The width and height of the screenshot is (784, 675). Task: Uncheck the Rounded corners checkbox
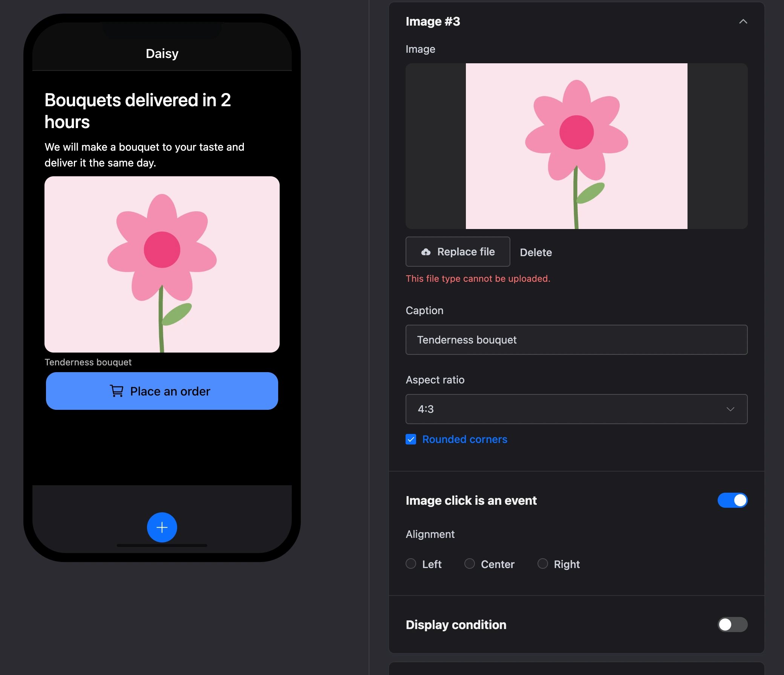(x=410, y=440)
